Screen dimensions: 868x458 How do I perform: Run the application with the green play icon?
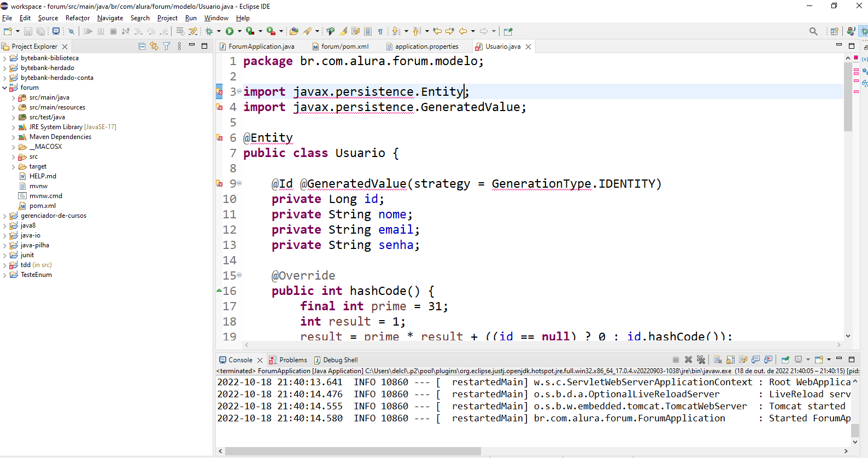[230, 32]
